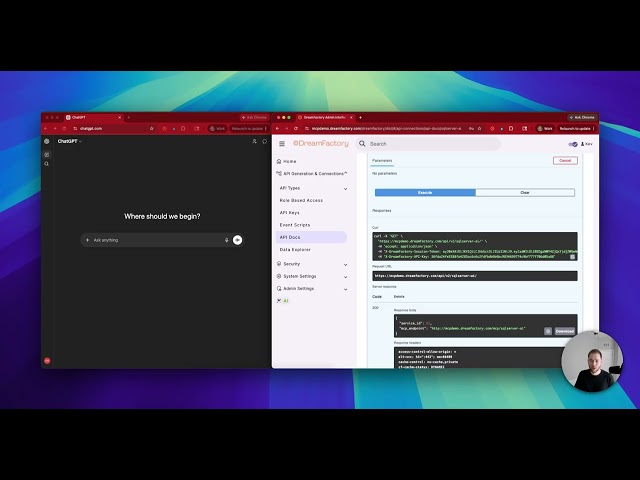Click Ask Chrome in ChatGPT window

254,118
